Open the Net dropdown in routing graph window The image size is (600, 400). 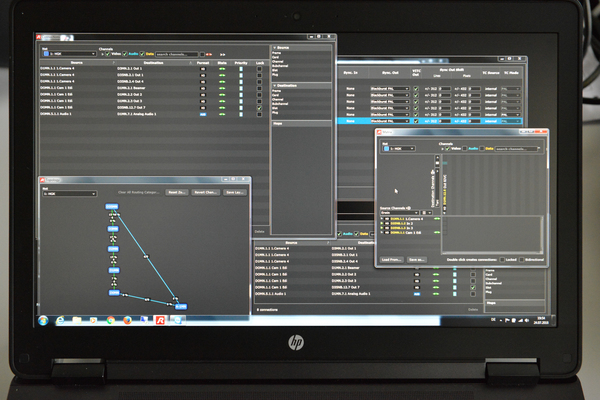[x=68, y=193]
